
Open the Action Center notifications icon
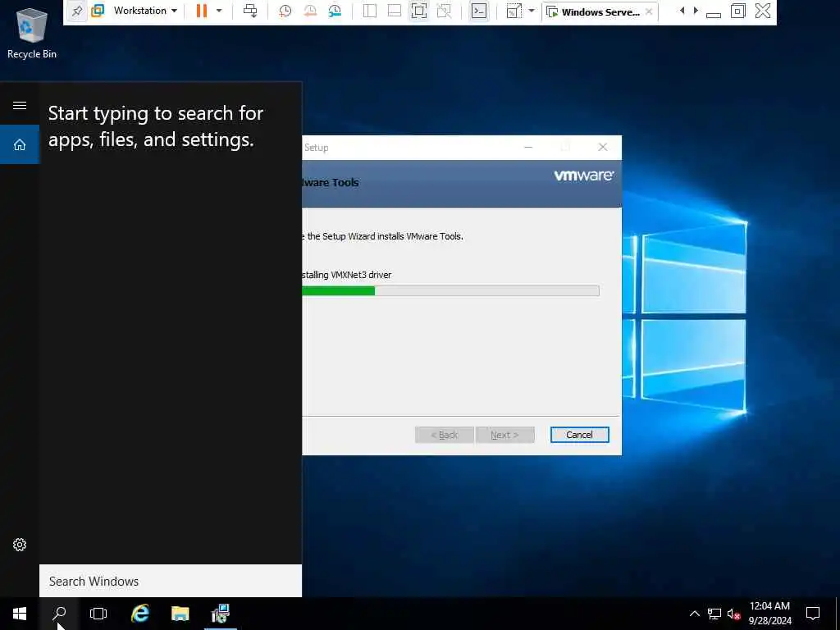click(813, 614)
